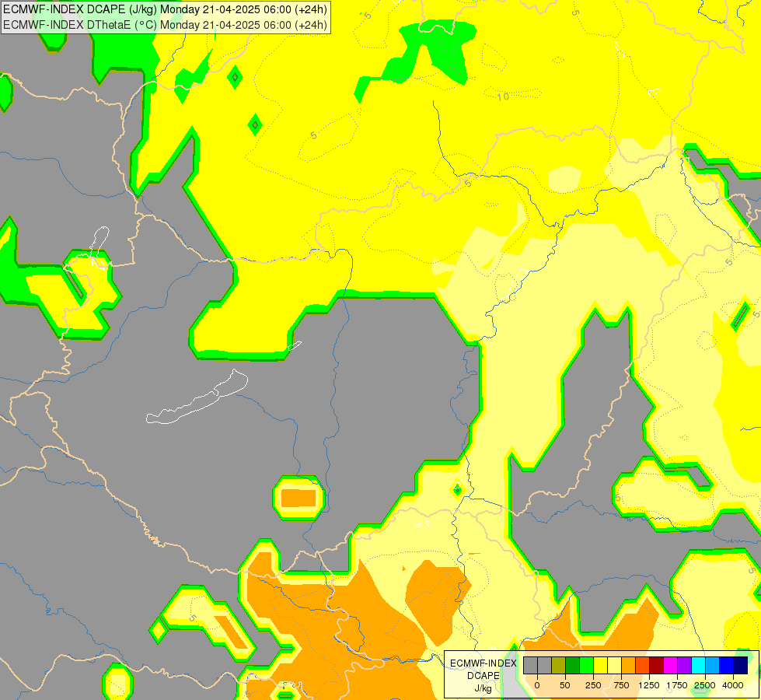Click the DCAPE title line in header
The height and width of the screenshot is (700, 761).
coord(165,9)
